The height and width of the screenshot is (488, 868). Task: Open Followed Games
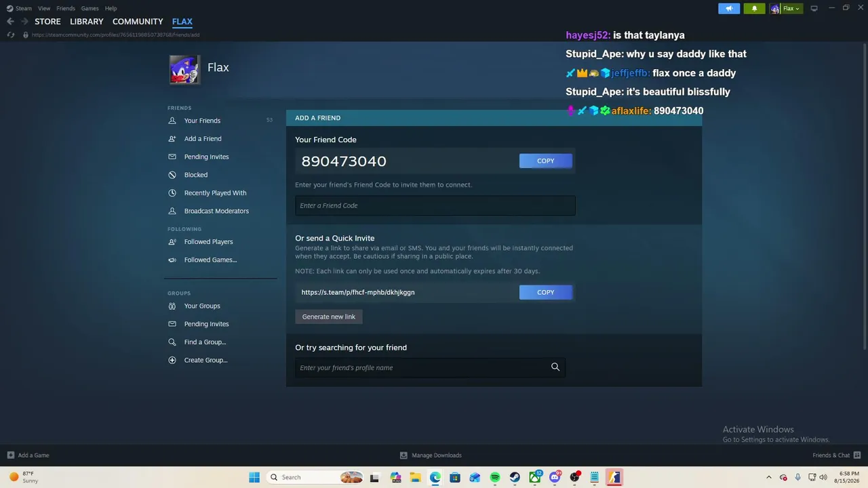pos(210,260)
